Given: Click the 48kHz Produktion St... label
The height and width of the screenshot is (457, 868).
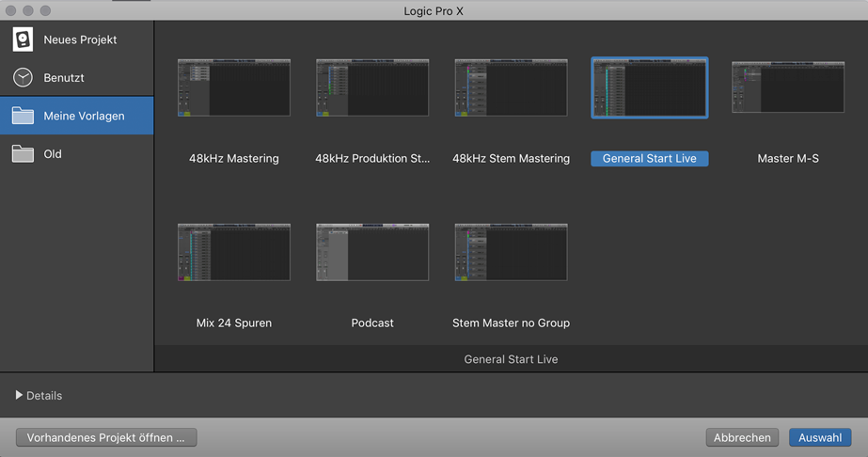Looking at the screenshot, I should (x=372, y=158).
